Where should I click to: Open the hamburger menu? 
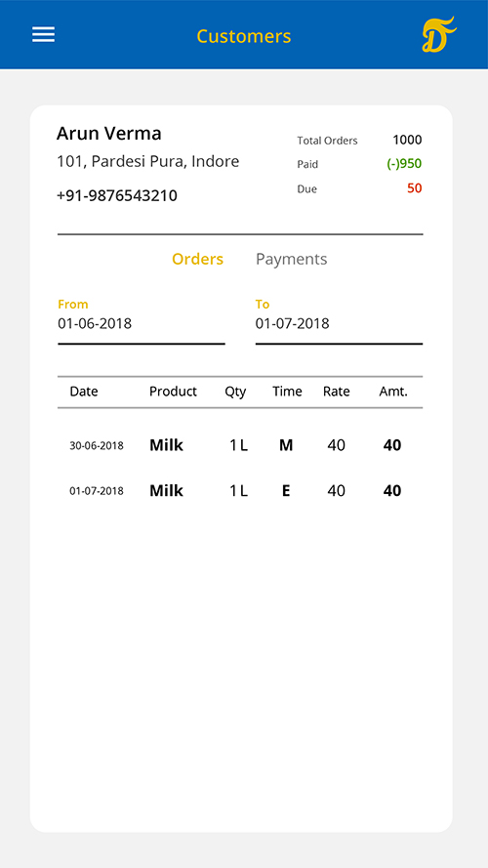(x=43, y=35)
